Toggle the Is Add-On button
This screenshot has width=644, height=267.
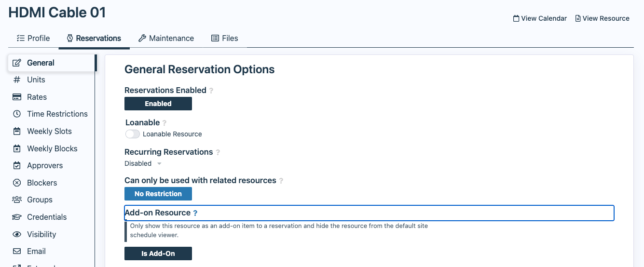(x=158, y=254)
